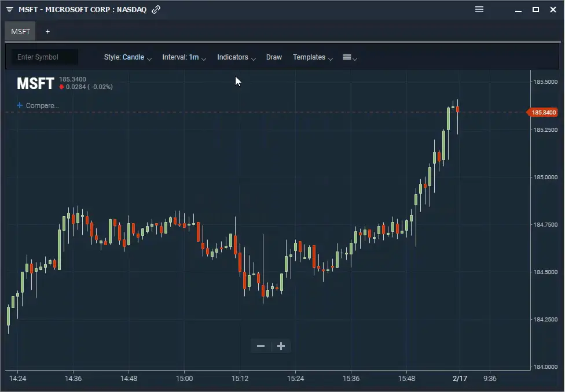Click the 15:48 time axis label

point(406,378)
